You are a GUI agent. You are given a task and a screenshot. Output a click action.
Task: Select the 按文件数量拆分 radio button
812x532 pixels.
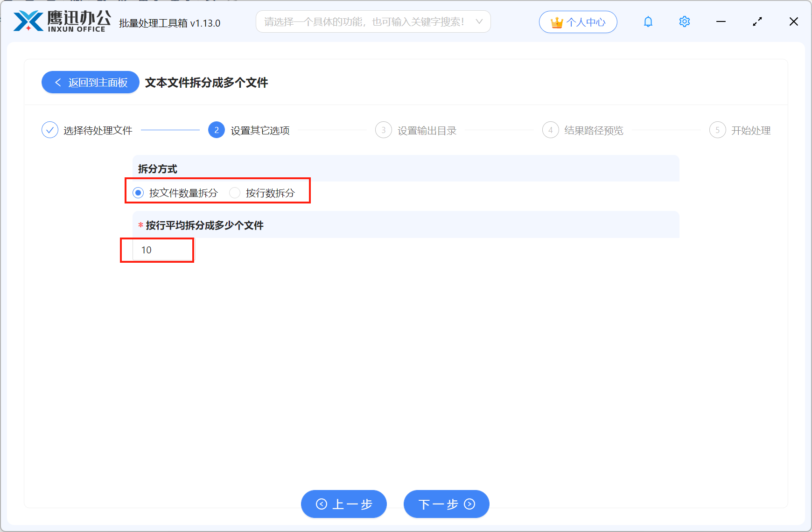click(138, 192)
